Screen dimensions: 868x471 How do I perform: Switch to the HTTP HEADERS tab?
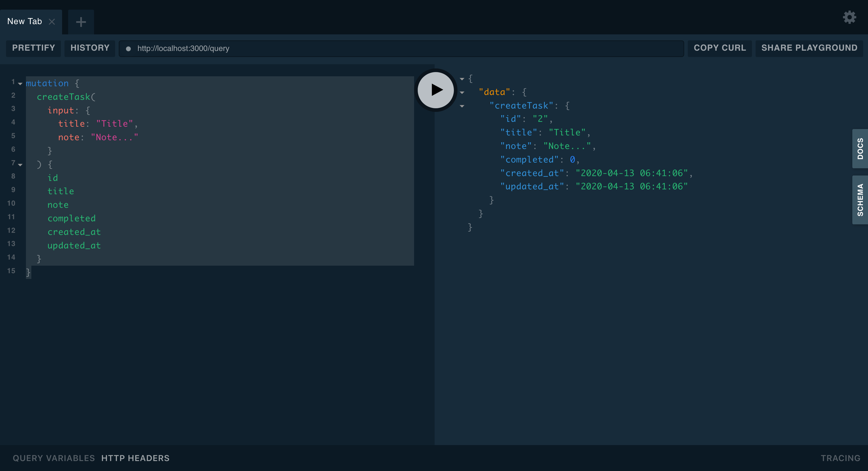135,458
